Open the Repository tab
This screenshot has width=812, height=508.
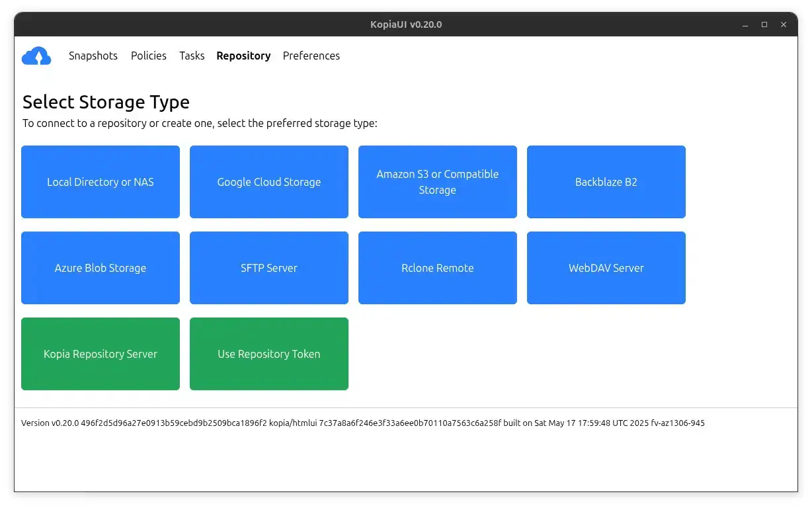tap(243, 56)
